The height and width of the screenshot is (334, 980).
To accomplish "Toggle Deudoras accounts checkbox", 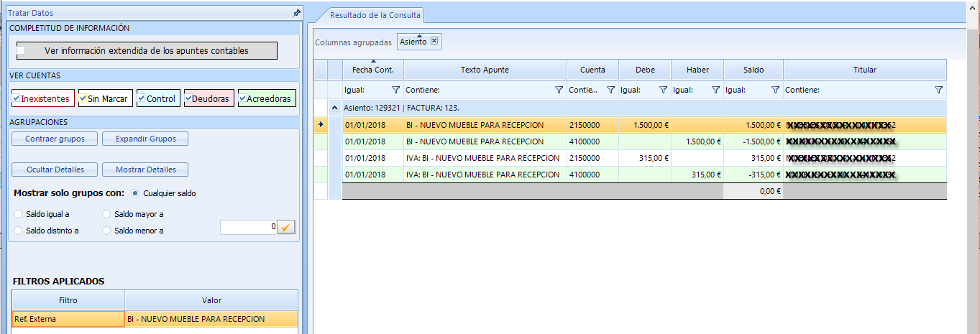I will [x=189, y=98].
